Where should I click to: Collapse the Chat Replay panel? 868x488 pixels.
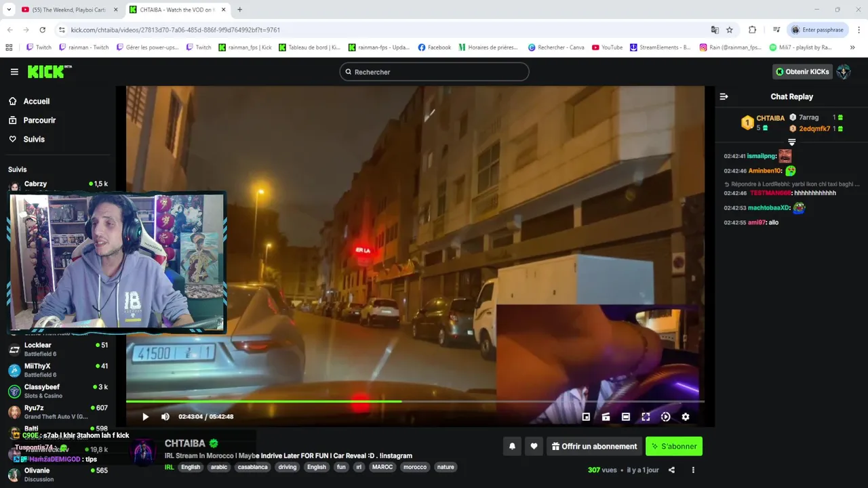click(724, 96)
